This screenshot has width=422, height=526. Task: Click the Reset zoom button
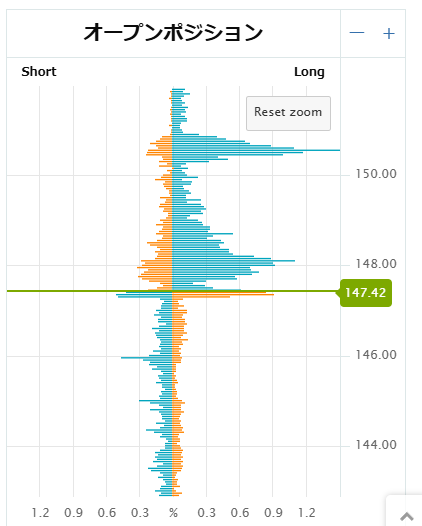288,113
